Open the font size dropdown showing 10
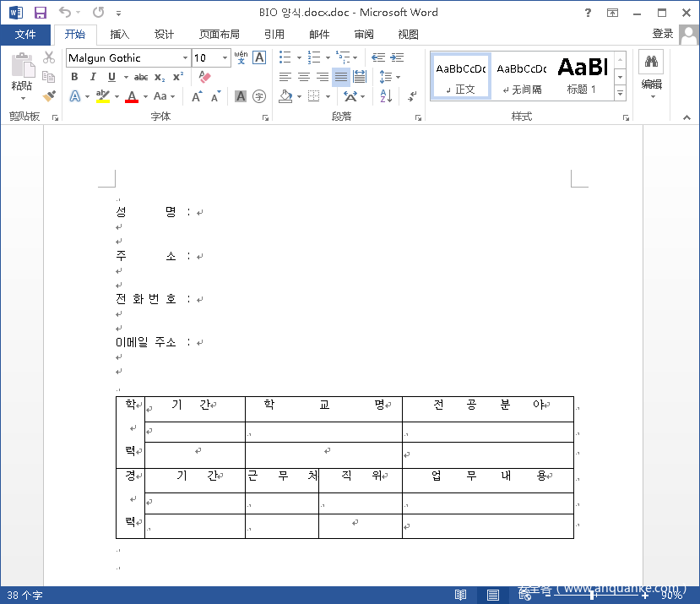 tap(225, 57)
